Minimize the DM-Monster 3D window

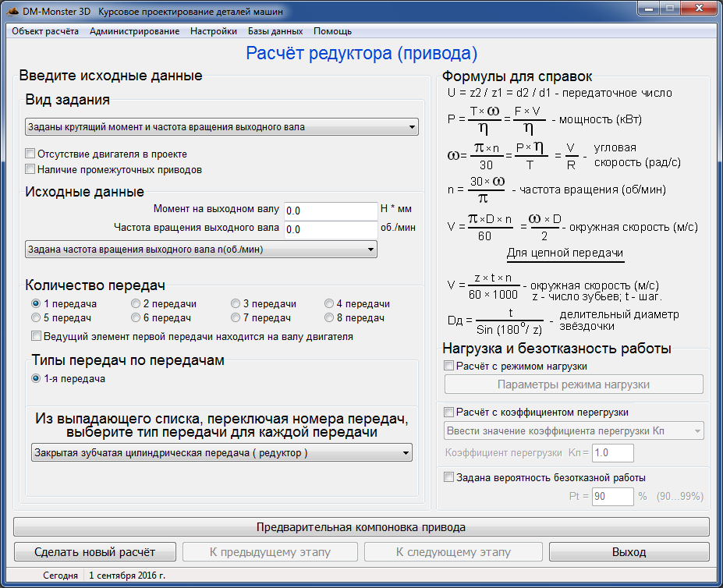click(x=649, y=9)
